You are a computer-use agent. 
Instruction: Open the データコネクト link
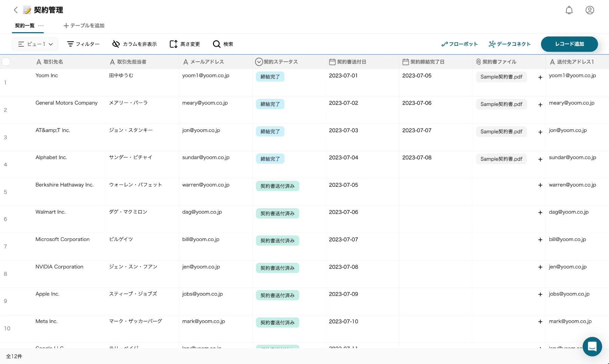pos(509,44)
